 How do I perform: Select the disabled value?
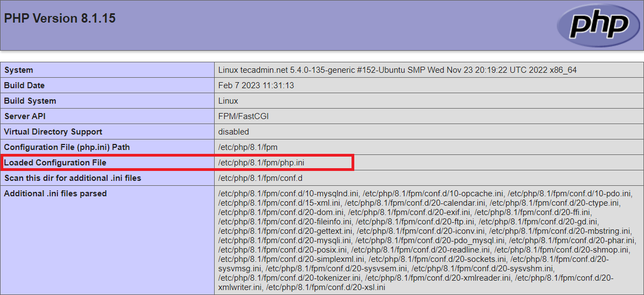233,132
